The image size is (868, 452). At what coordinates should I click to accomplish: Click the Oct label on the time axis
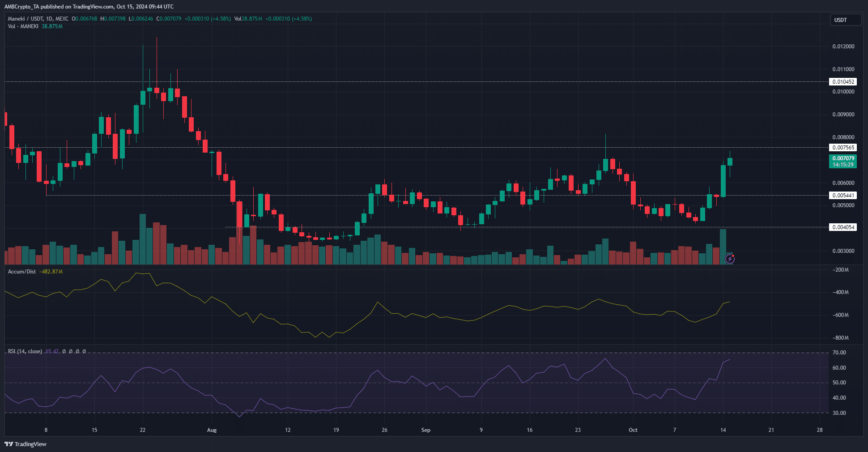[633, 430]
